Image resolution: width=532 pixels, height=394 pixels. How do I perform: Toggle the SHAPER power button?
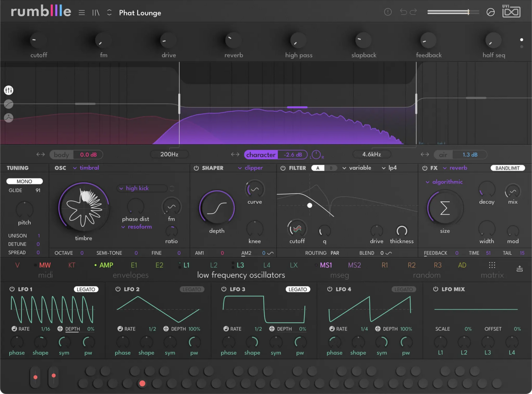196,168
